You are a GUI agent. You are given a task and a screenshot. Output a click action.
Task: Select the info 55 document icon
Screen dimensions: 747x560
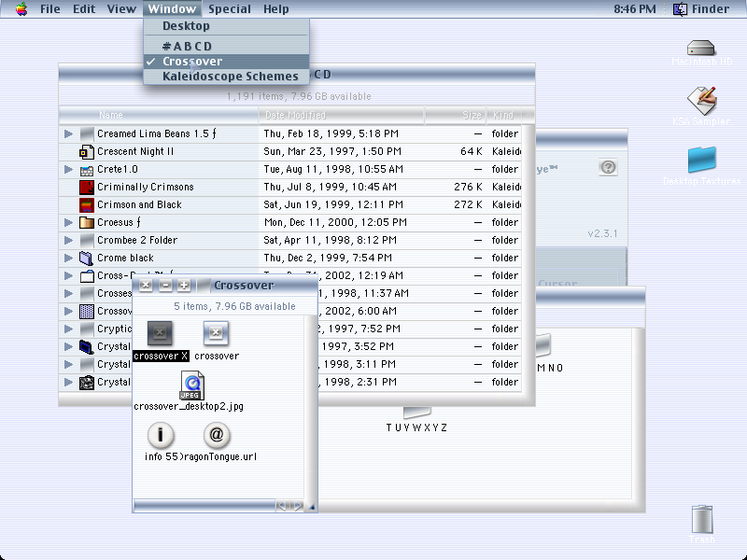[160, 435]
